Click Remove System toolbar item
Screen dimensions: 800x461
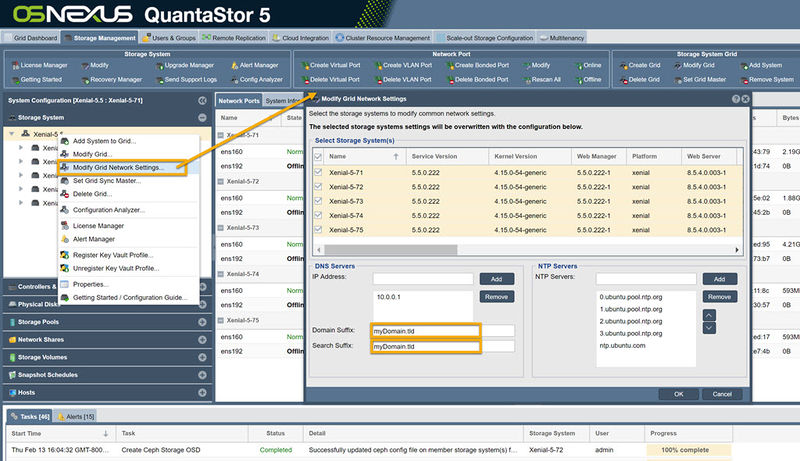(767, 80)
